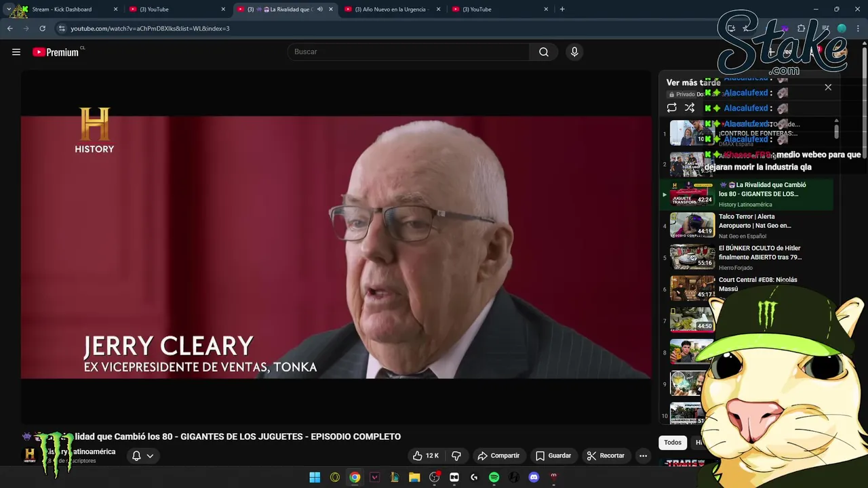
Task: Open the yellow circle app in taskbar
Action: 335,477
